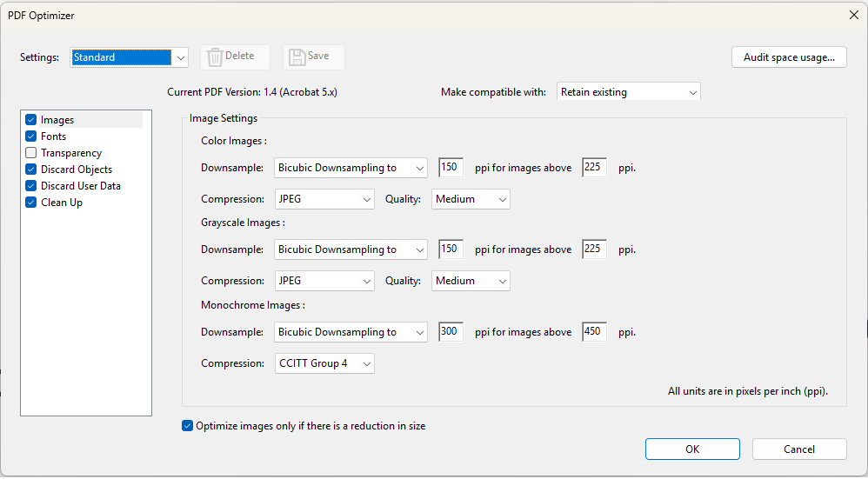
Task: Click the trash can Delete icon
Action: (x=215, y=57)
